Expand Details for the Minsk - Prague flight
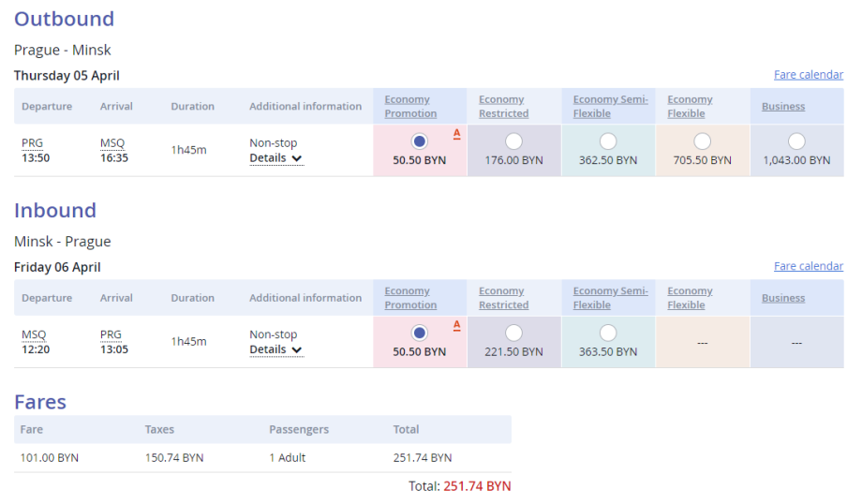The image size is (862, 504). pos(275,349)
